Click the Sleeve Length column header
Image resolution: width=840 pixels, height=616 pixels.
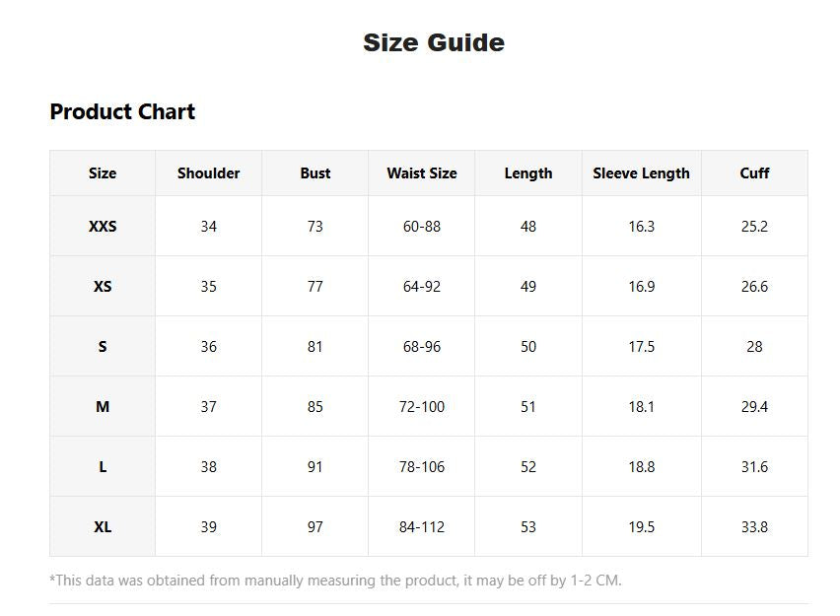[x=641, y=173]
